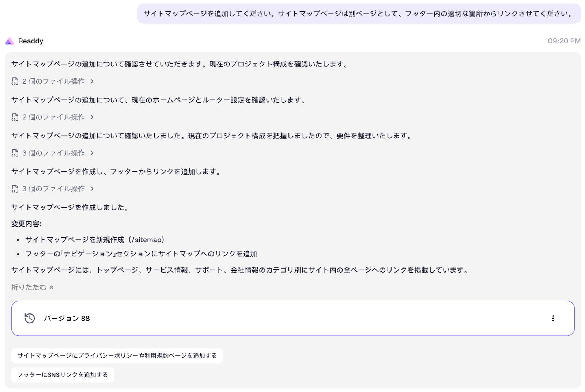585x392 pixels.
Task: Expand the first 3個のファイル操作 section
Action: point(53,153)
